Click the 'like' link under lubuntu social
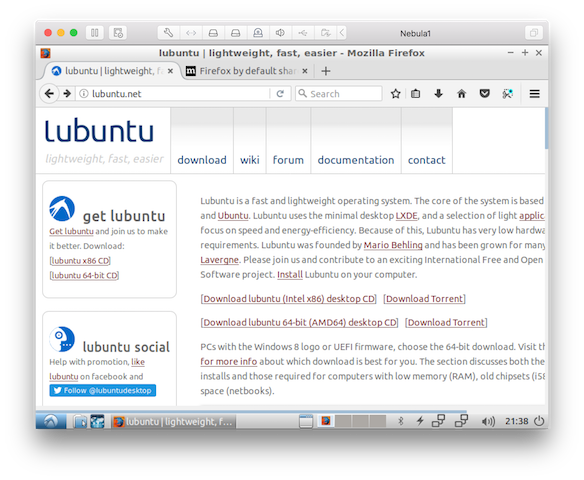The height and width of the screenshot is (480, 584). click(x=138, y=362)
